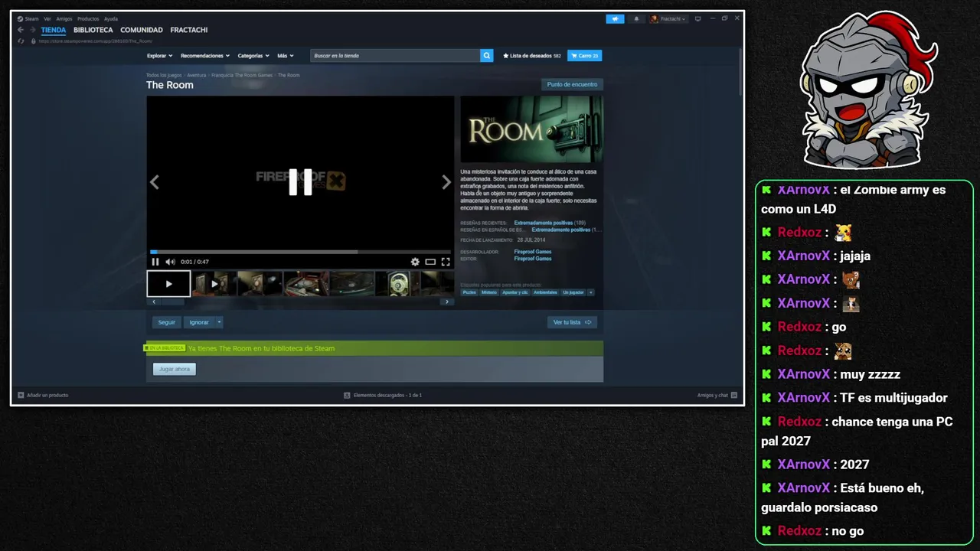Open the Ignorar options dropdown arrow
The width and height of the screenshot is (980, 551).
point(219,322)
